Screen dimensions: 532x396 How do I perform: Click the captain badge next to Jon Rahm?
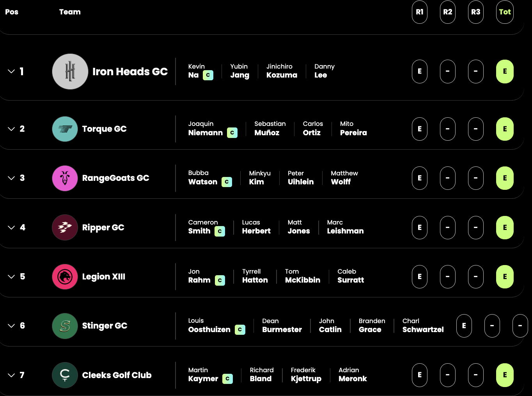tap(220, 280)
